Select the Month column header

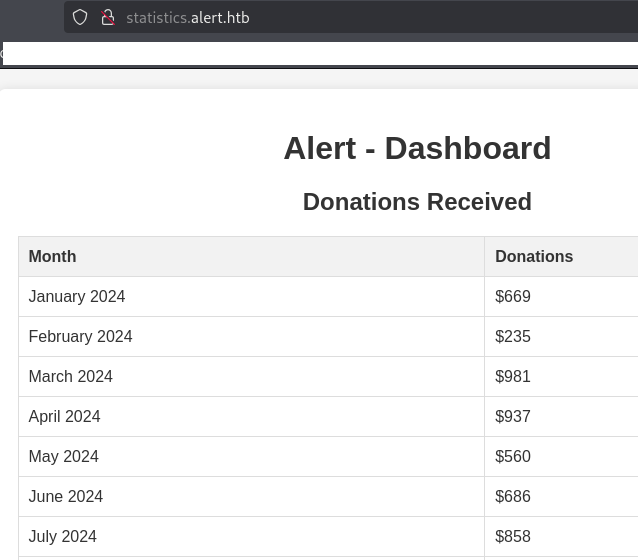tap(52, 256)
